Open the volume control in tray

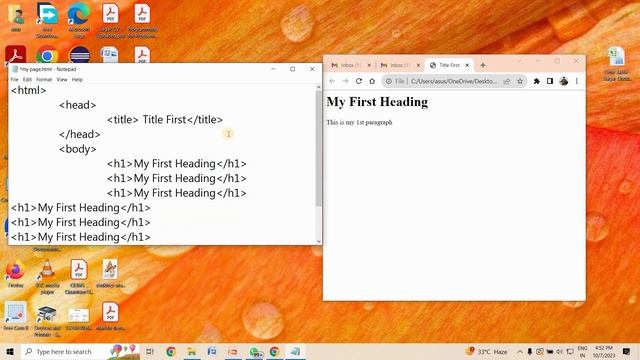(560, 351)
